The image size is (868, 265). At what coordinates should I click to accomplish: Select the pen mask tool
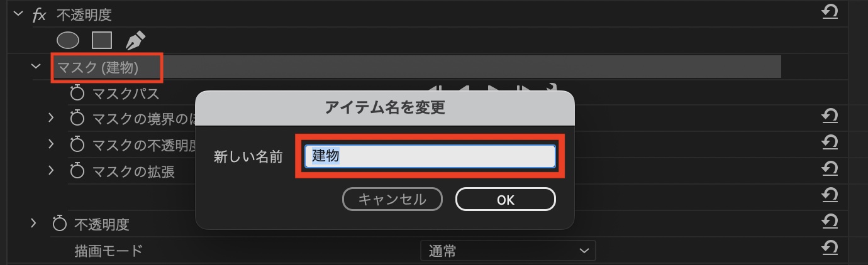[135, 41]
